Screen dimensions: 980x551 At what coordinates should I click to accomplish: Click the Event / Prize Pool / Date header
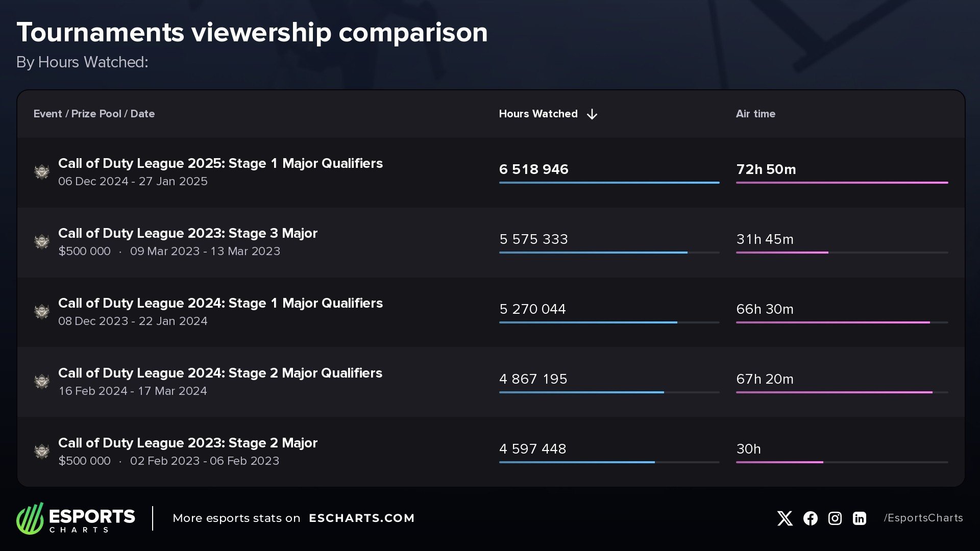(94, 114)
